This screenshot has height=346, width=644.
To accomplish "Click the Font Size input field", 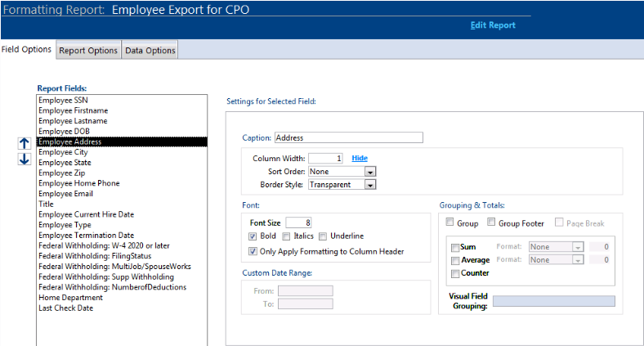I will (x=298, y=222).
